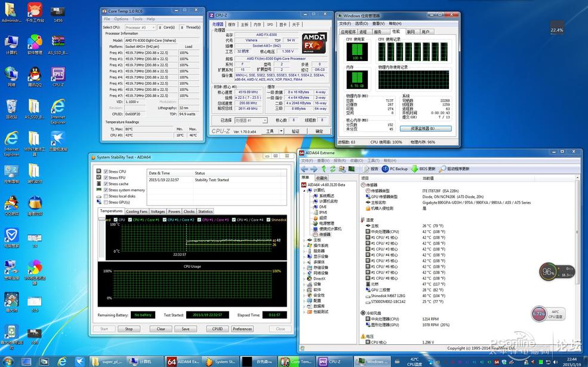Switch to Voltages tab
Image resolution: width=588 pixels, height=367 pixels.
point(158,212)
